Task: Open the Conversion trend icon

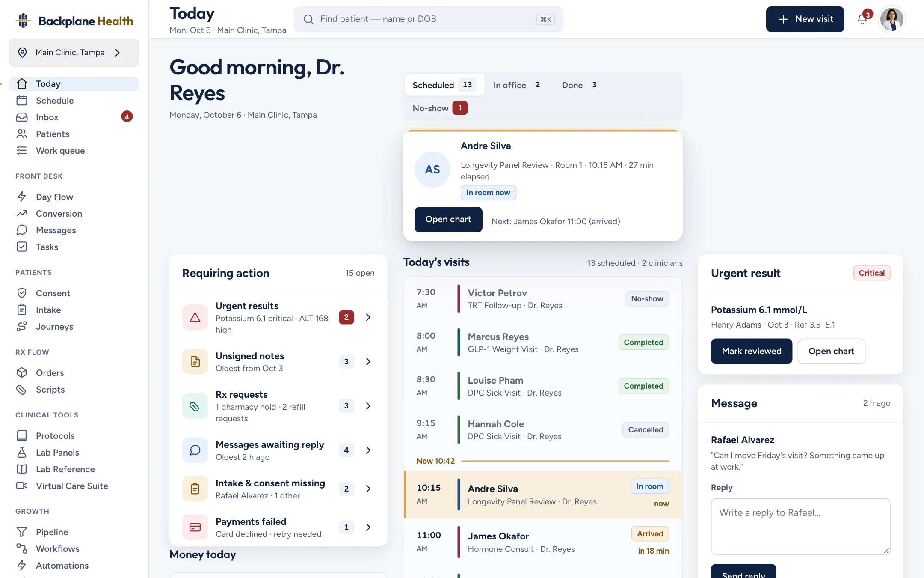Action: [22, 214]
